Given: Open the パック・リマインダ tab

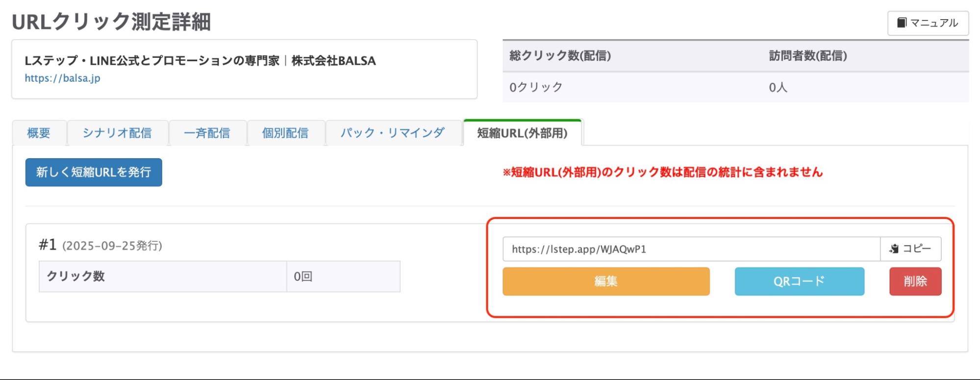Looking at the screenshot, I should (392, 132).
